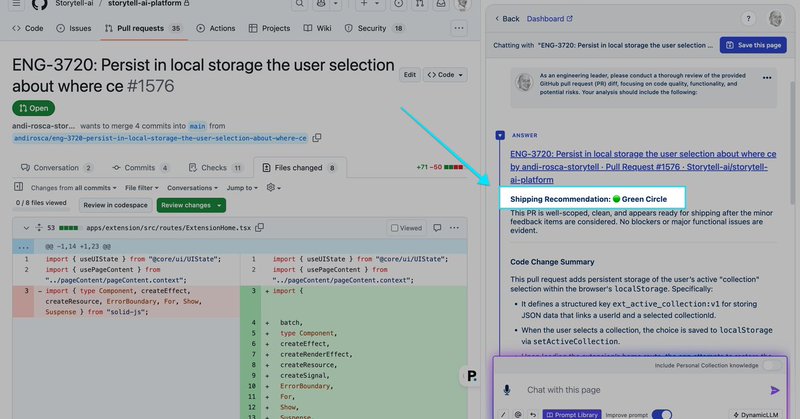Select the Files changed PR tab
The height and width of the screenshot is (419, 800).
[299, 168]
